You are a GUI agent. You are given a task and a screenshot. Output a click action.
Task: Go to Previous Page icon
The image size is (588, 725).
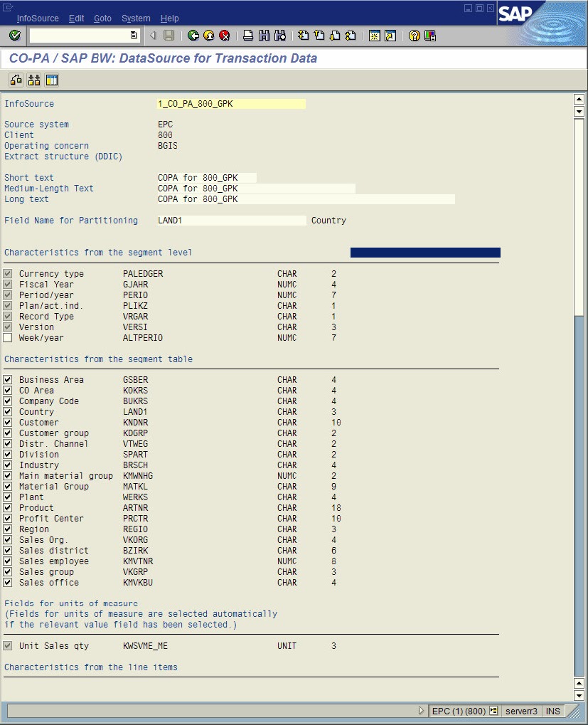click(319, 36)
